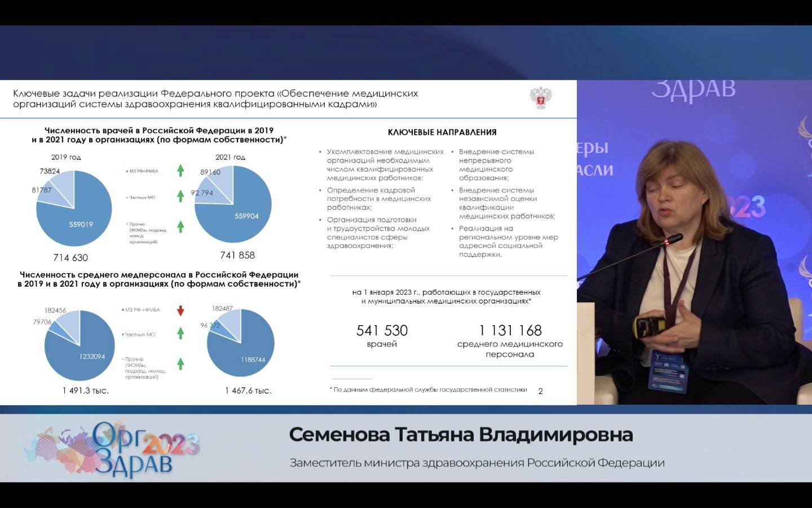812x508 pixels.
Task: Click the 741 858 total under 2021 chart
Action: click(237, 255)
